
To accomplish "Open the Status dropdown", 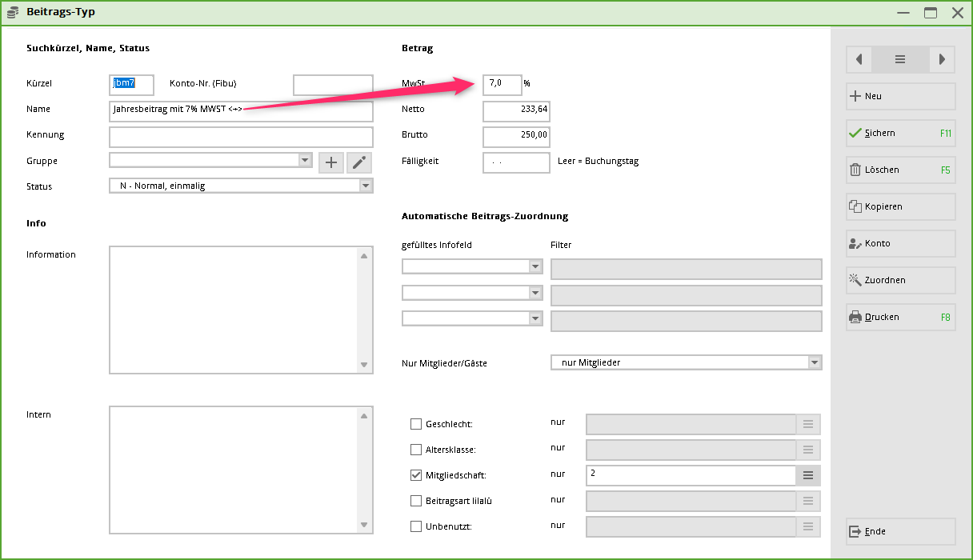I will 366,186.
